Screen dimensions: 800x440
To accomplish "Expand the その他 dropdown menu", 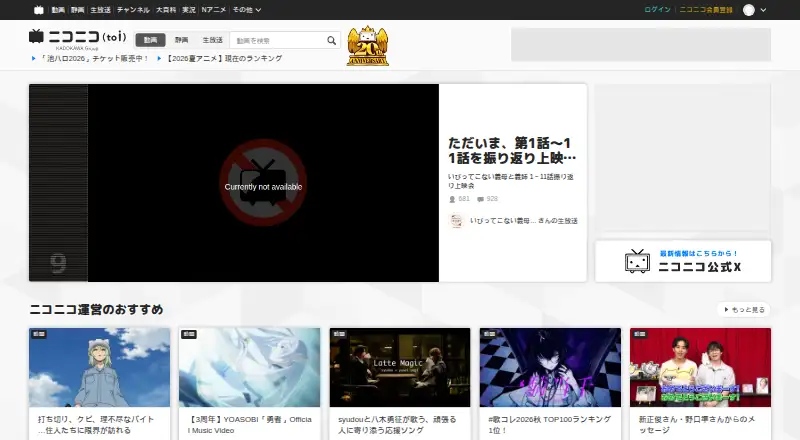I will coord(247,10).
